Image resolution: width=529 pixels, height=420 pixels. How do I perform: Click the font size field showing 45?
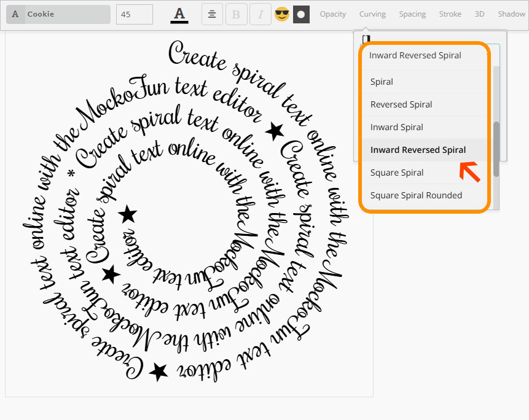pos(134,14)
